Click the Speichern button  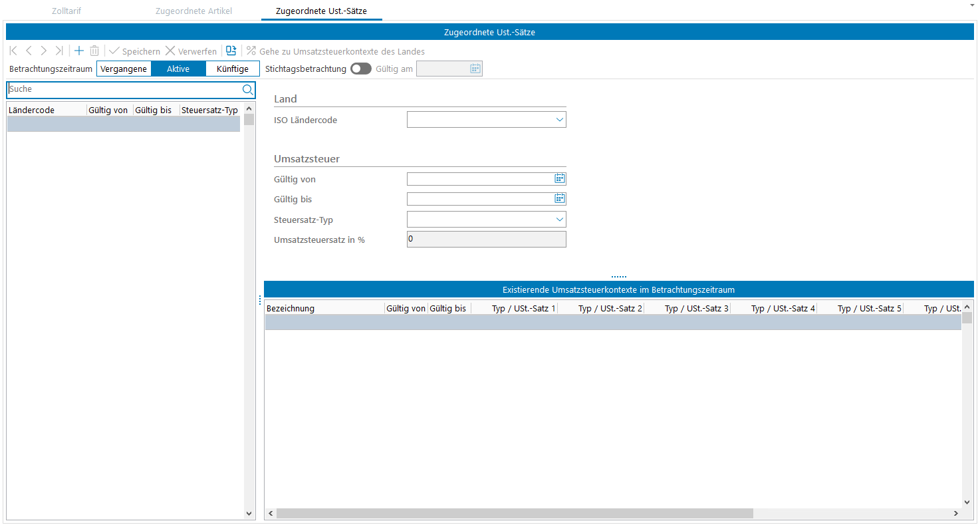(134, 51)
